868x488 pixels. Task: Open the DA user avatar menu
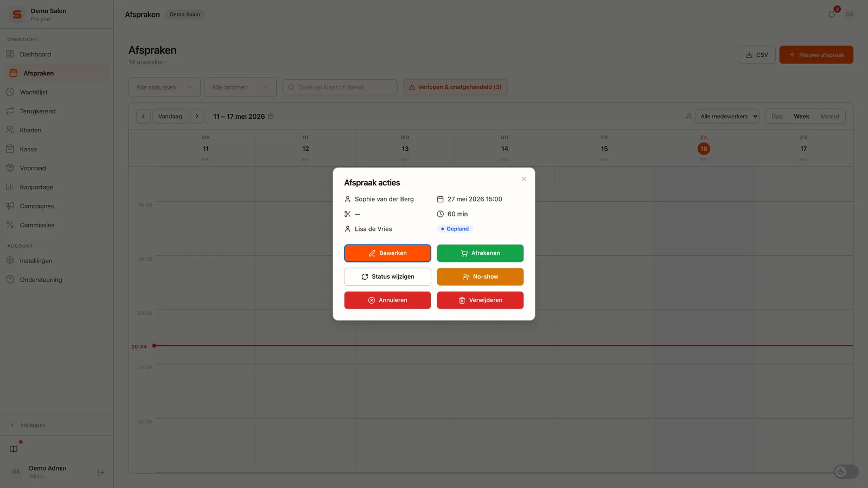tap(850, 14)
